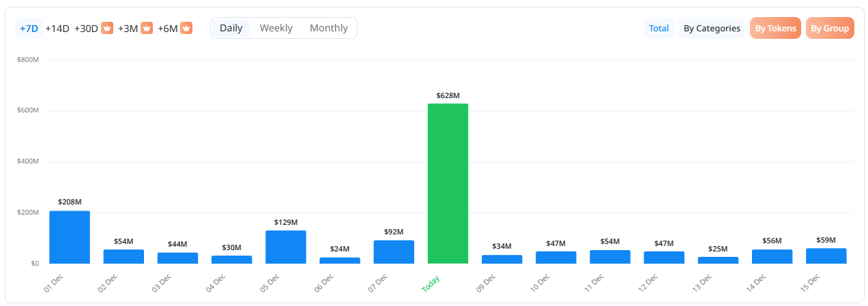Click the By Group premium button
The image size is (868, 306).
pos(830,29)
